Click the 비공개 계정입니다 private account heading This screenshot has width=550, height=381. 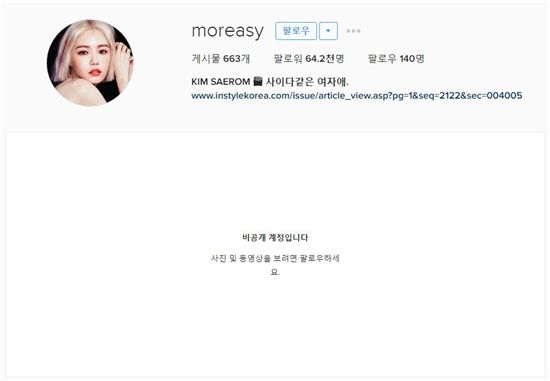275,238
